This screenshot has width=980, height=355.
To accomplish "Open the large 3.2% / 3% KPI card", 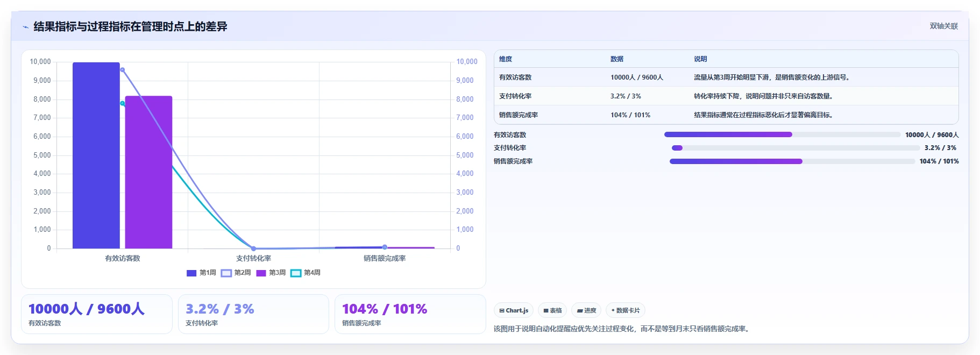I will [x=253, y=314].
